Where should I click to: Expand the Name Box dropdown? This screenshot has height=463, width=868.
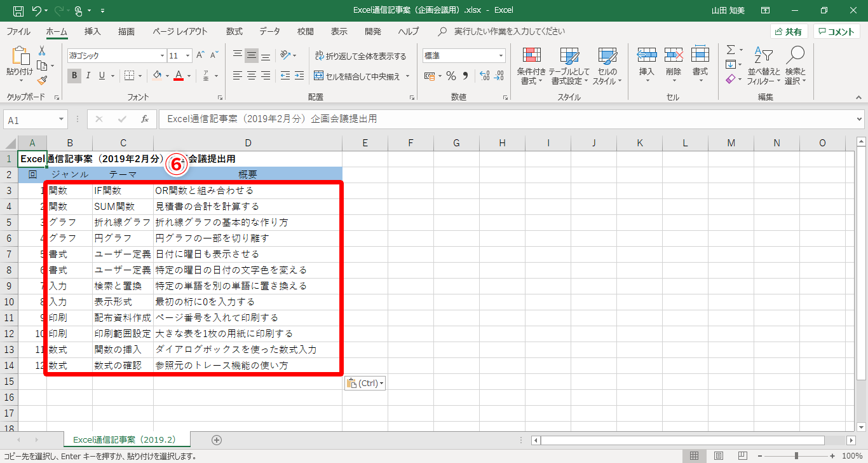62,120
